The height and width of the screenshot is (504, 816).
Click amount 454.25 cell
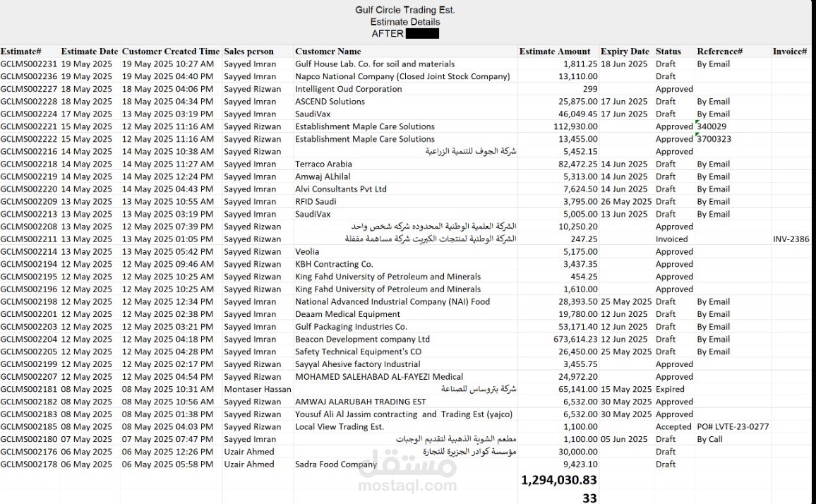(x=584, y=277)
